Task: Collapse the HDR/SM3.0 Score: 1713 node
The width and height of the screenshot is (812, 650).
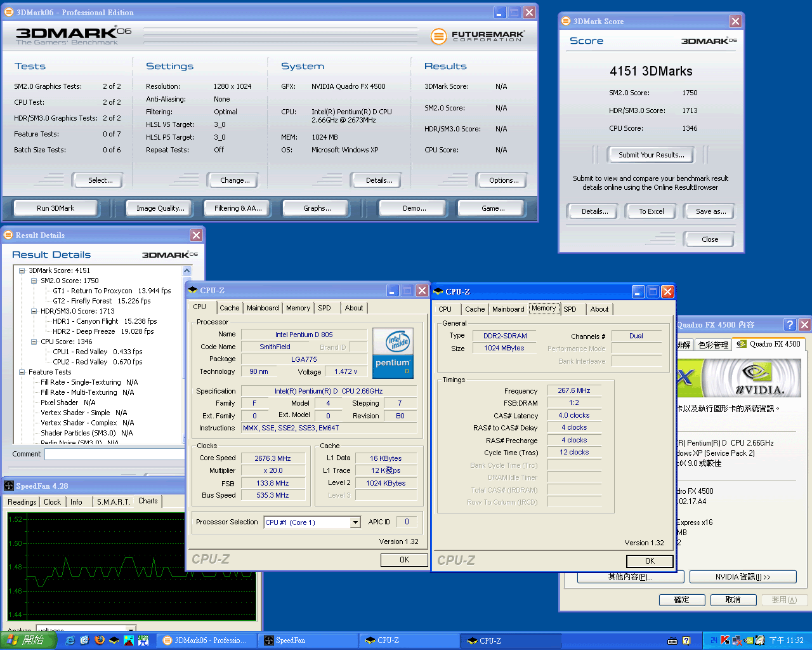Action: [34, 311]
